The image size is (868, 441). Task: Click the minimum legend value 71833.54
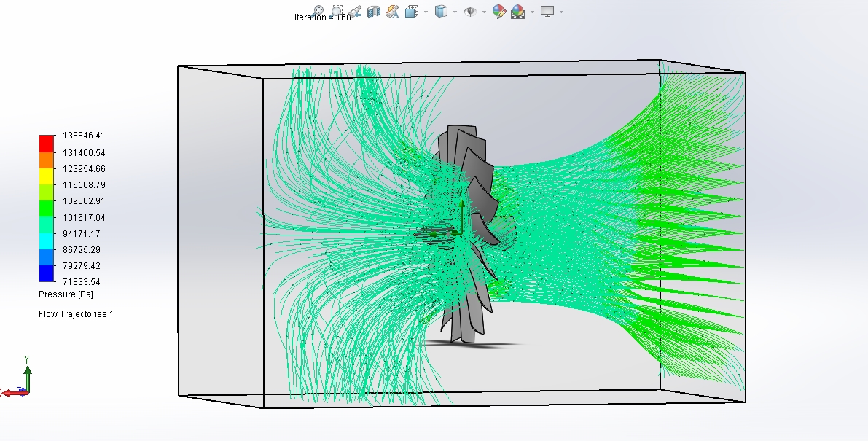click(82, 281)
